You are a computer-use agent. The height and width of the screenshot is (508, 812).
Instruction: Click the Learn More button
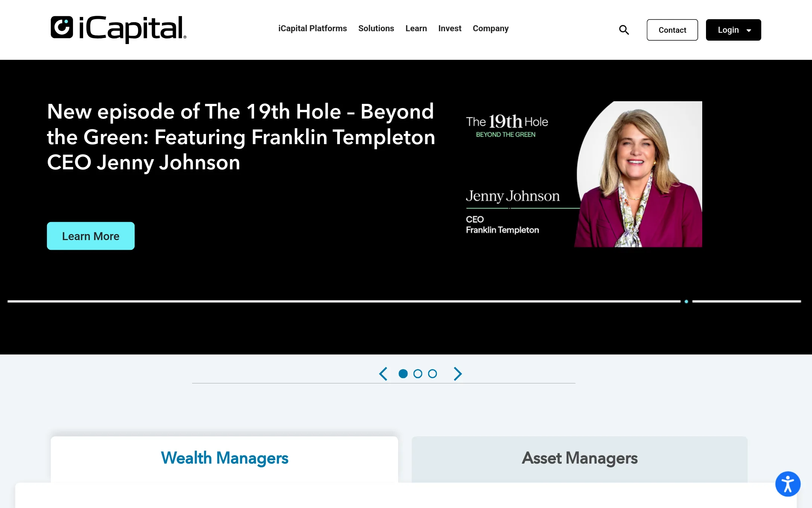91,236
